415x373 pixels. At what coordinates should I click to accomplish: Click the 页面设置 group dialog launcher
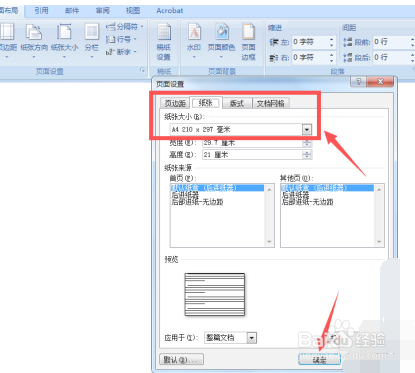click(142, 70)
